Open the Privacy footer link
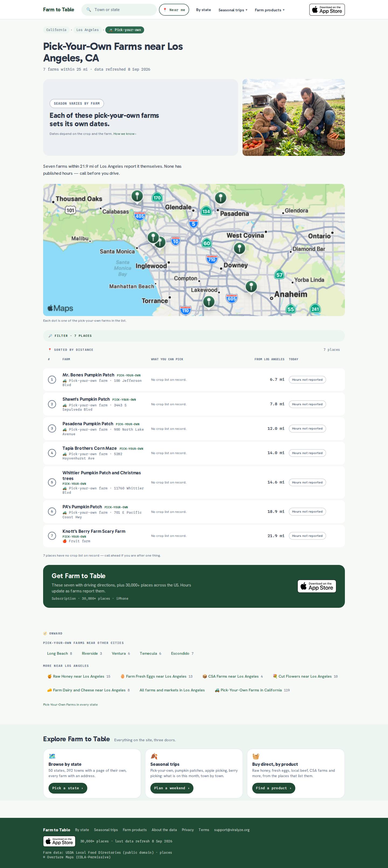This screenshot has width=388, height=868. pyautogui.click(x=188, y=830)
